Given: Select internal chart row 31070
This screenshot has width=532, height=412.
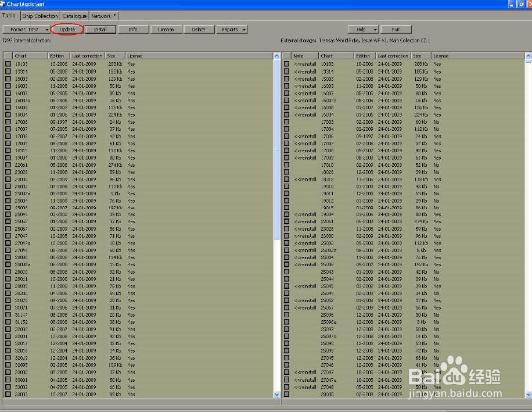Looking at the screenshot, I should [138, 300].
